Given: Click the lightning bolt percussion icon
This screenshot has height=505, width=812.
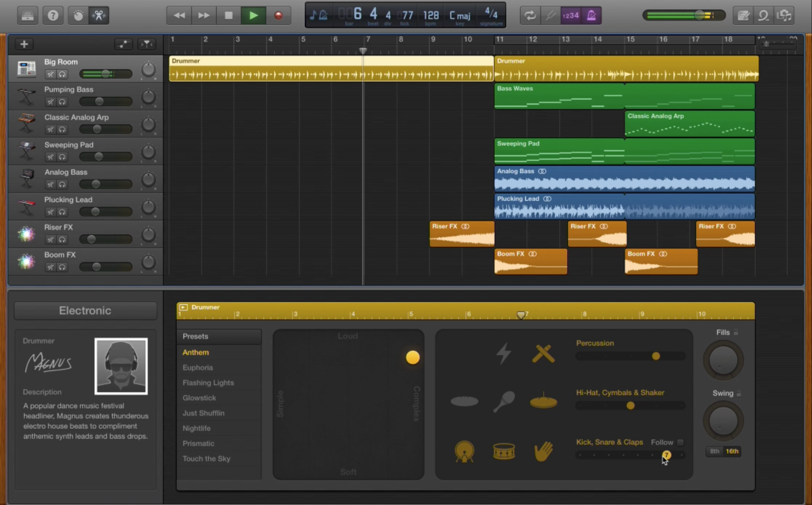Looking at the screenshot, I should coord(503,353).
